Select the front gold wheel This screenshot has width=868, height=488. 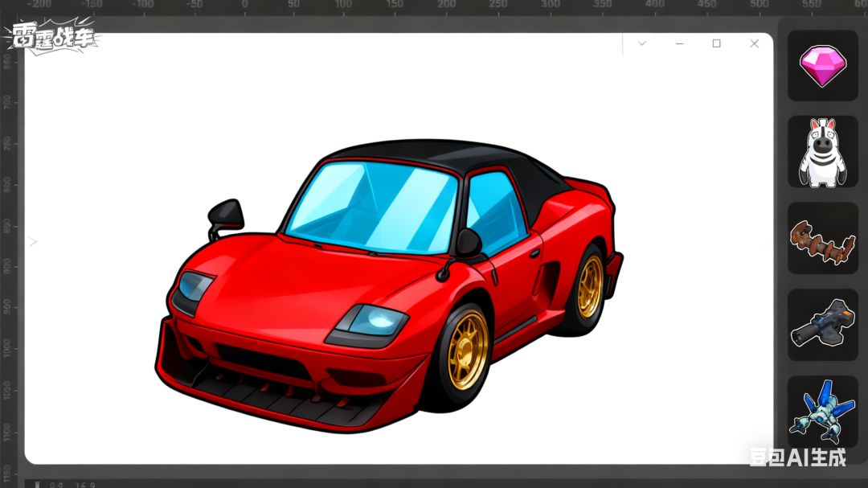pyautogui.click(x=467, y=349)
